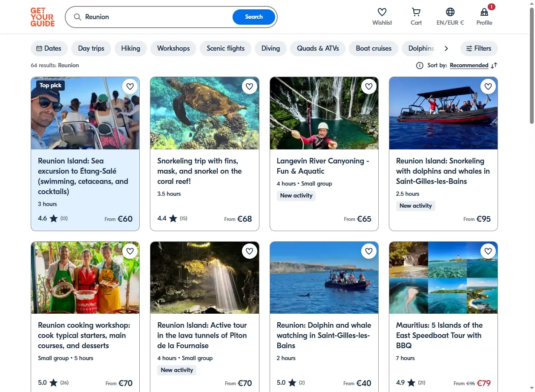The image size is (535, 392).
Task: Click the sliders icon in Filters button
Action: point(469,49)
